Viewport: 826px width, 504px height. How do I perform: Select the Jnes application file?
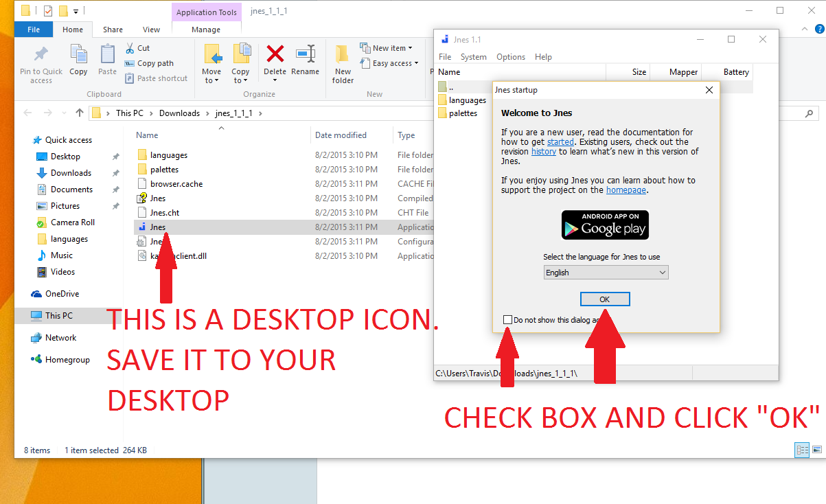[157, 227]
